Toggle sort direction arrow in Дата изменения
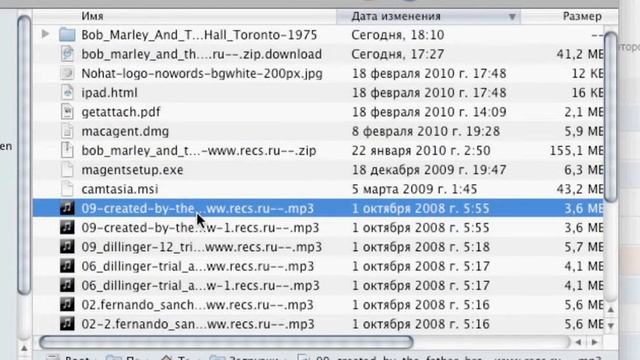Viewport: 640px width, 360px height. (512, 17)
